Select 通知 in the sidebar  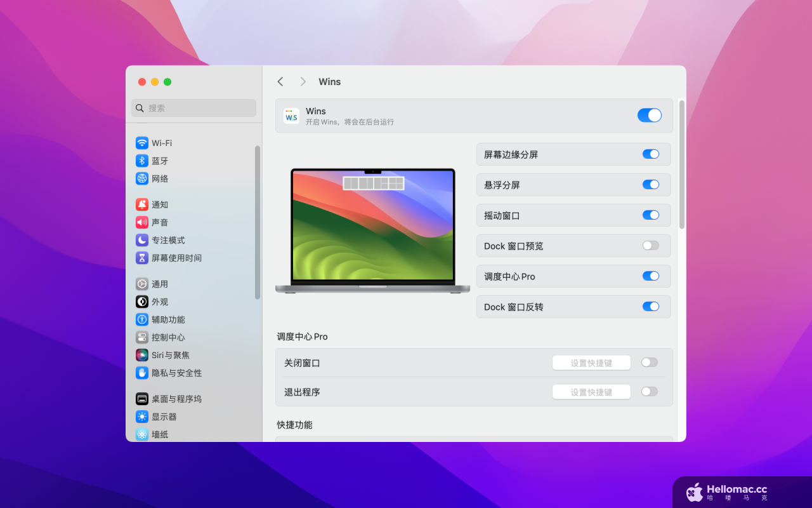click(x=193, y=204)
